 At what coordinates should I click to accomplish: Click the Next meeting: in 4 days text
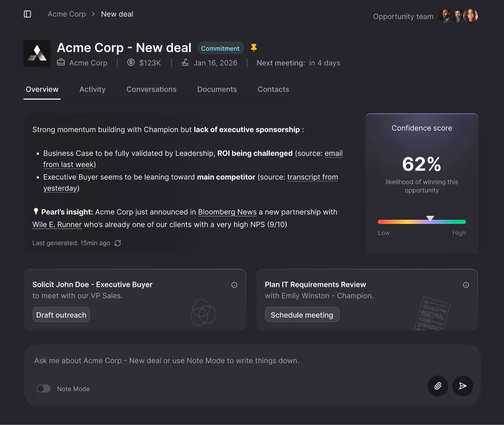298,63
